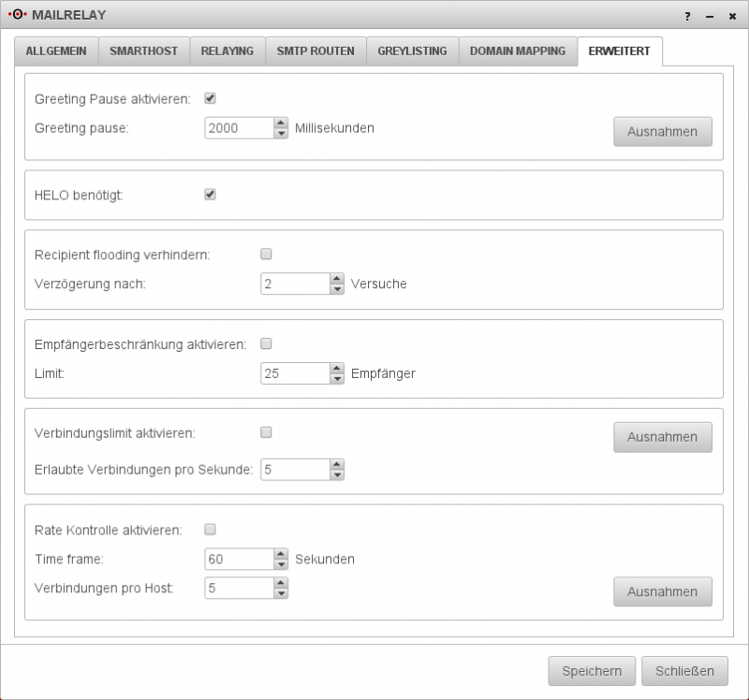Enable Verbindungslimit aktivieren
The height and width of the screenshot is (700, 749).
pos(268,432)
